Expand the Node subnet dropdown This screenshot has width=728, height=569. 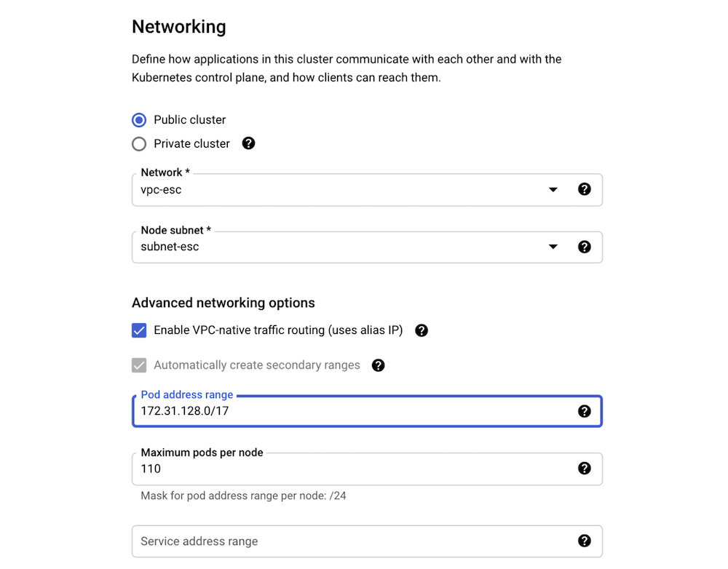point(553,247)
